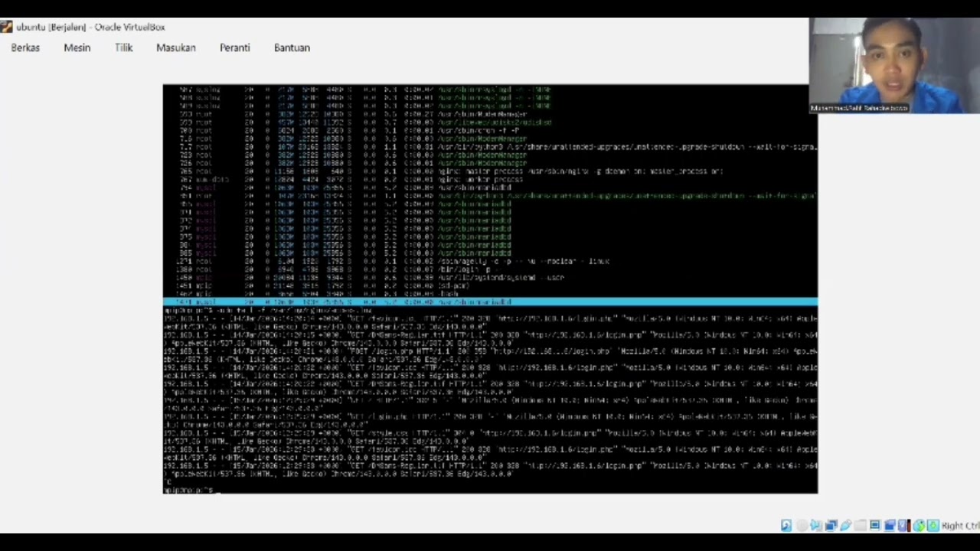Click the display settings status icon
The height and width of the screenshot is (551, 980).
[875, 526]
